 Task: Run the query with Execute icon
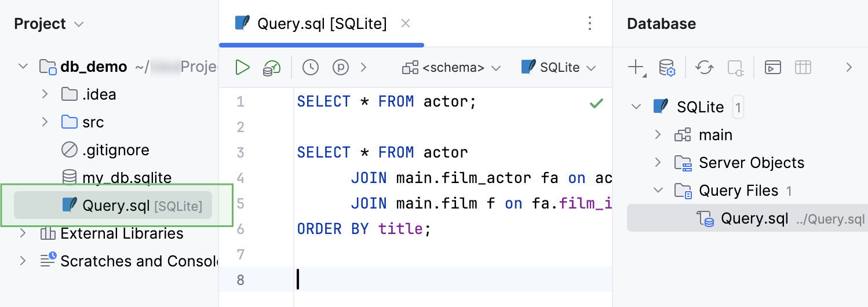point(242,68)
